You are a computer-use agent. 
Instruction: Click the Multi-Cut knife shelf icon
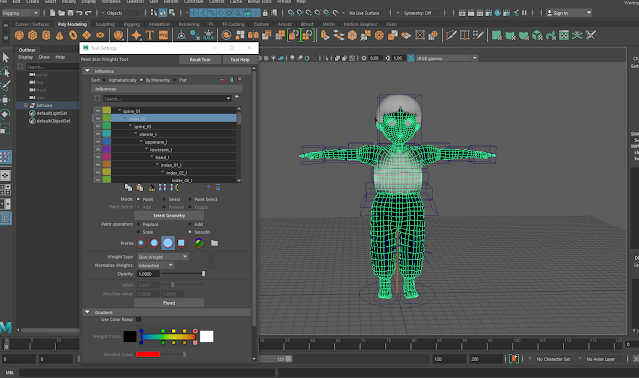point(451,35)
